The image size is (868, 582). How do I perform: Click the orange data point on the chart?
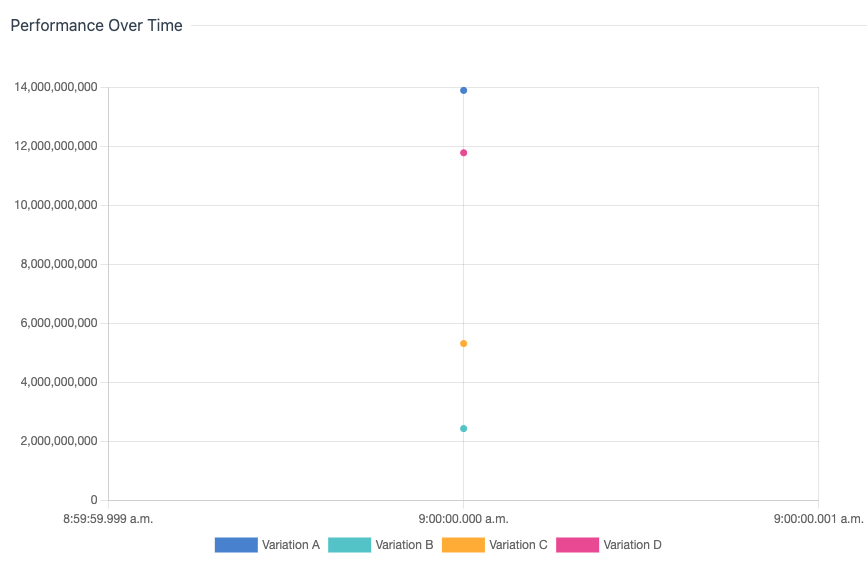coord(463,344)
